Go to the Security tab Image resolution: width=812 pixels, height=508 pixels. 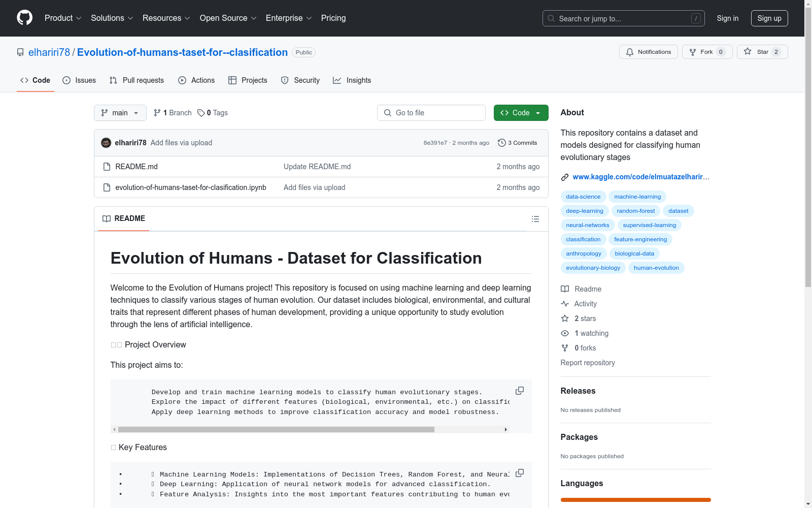300,80
